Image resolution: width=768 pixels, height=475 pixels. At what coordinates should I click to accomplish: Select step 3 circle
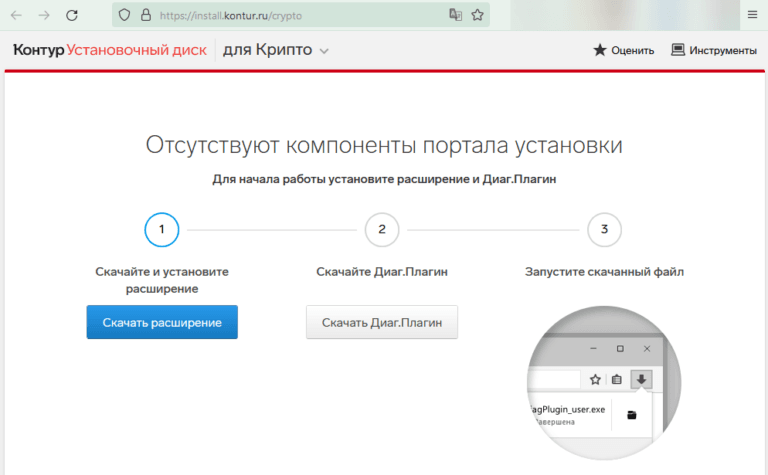pyautogui.click(x=604, y=229)
